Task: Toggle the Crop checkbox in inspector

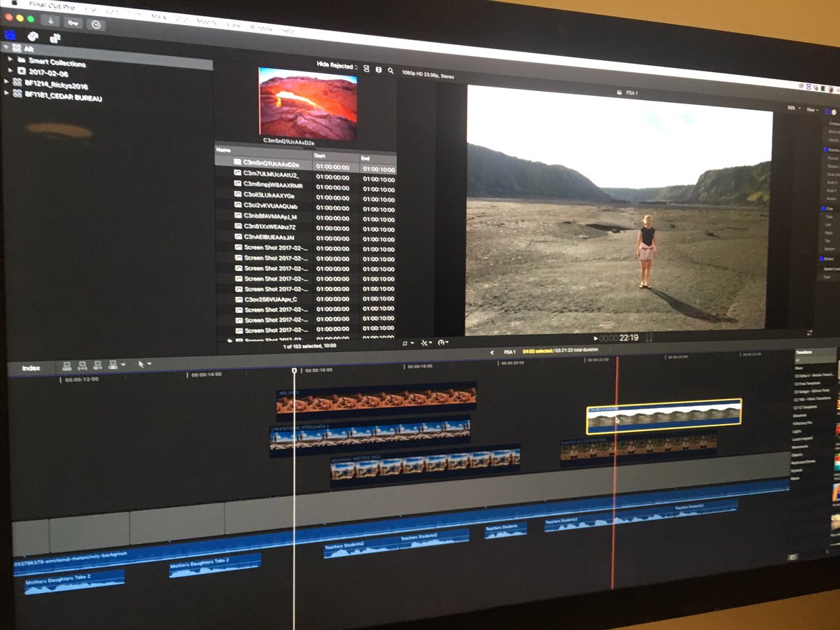Action: pos(825,209)
